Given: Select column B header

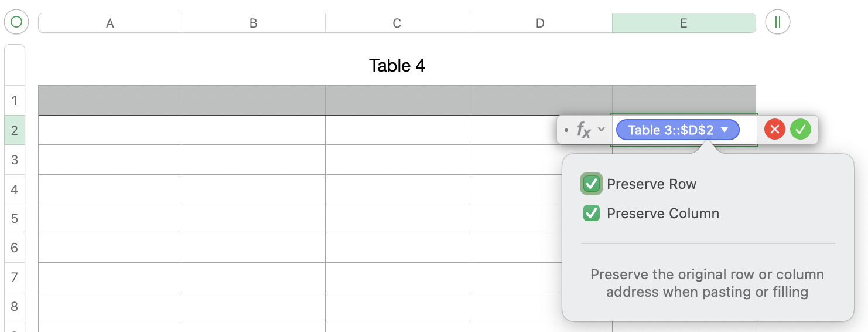Looking at the screenshot, I should (x=253, y=23).
